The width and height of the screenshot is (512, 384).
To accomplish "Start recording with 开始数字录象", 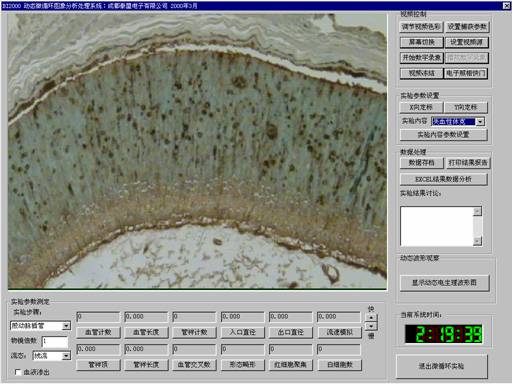I will tap(421, 58).
